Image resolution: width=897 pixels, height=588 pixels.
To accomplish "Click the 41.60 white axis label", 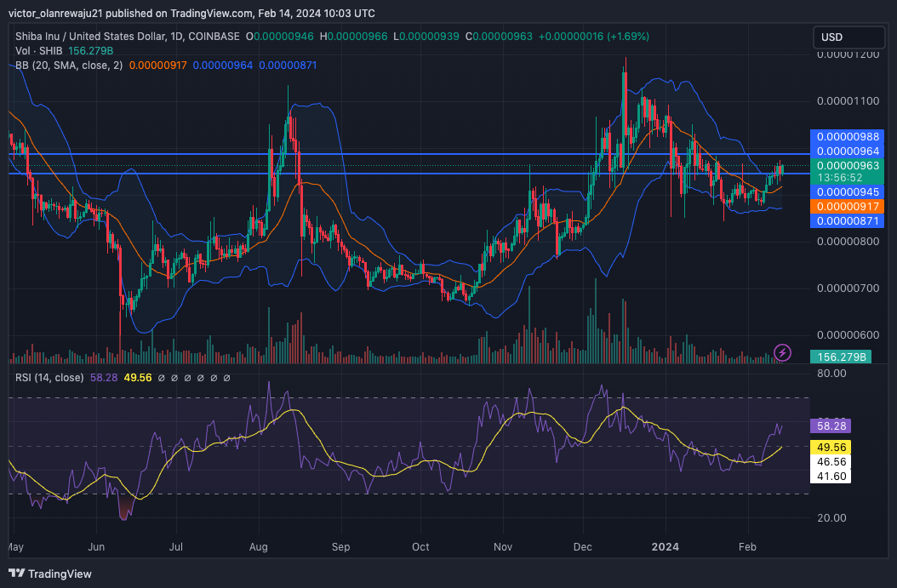I will click(831, 476).
